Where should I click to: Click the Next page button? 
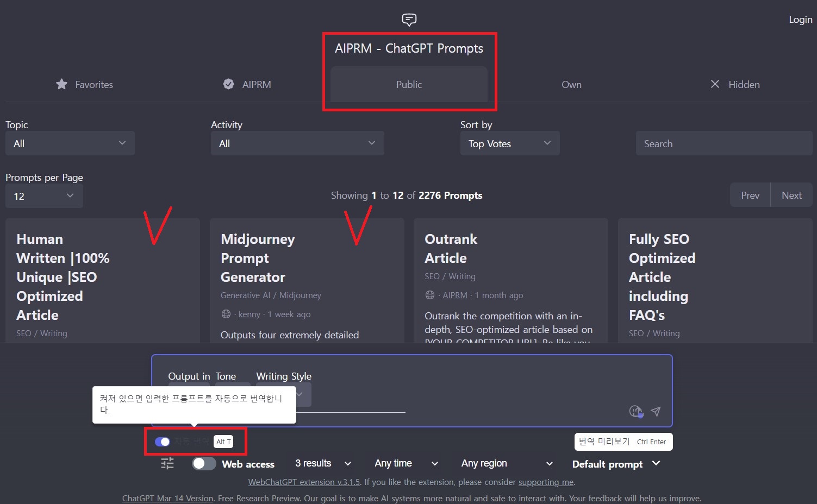[x=791, y=195]
